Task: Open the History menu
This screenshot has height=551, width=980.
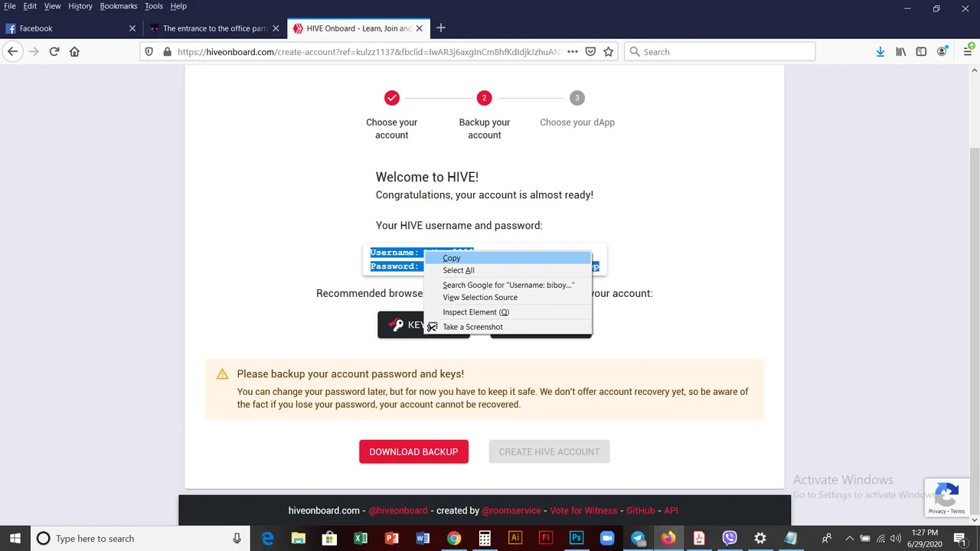Action: (80, 6)
